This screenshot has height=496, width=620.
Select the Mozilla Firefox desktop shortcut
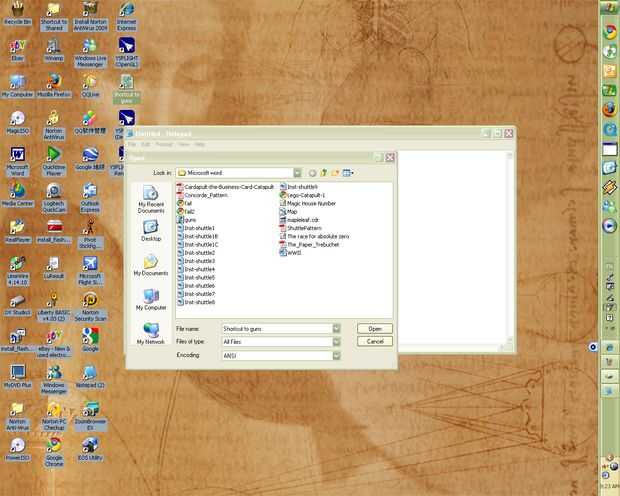click(x=54, y=85)
